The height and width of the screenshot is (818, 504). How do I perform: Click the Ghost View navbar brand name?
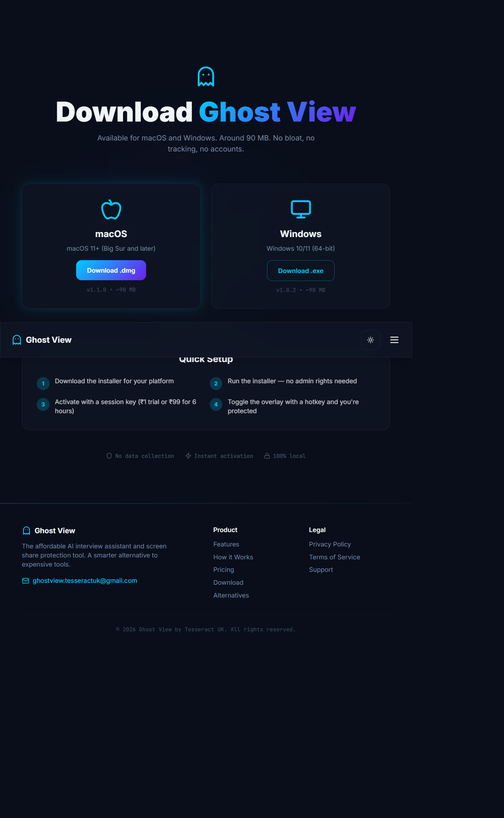[x=48, y=340]
